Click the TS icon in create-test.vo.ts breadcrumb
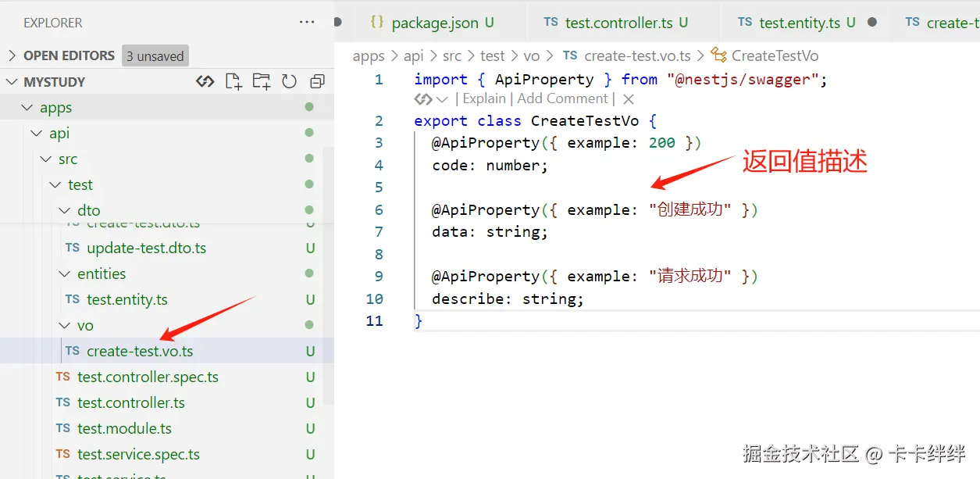The width and height of the screenshot is (980, 479). (570, 55)
